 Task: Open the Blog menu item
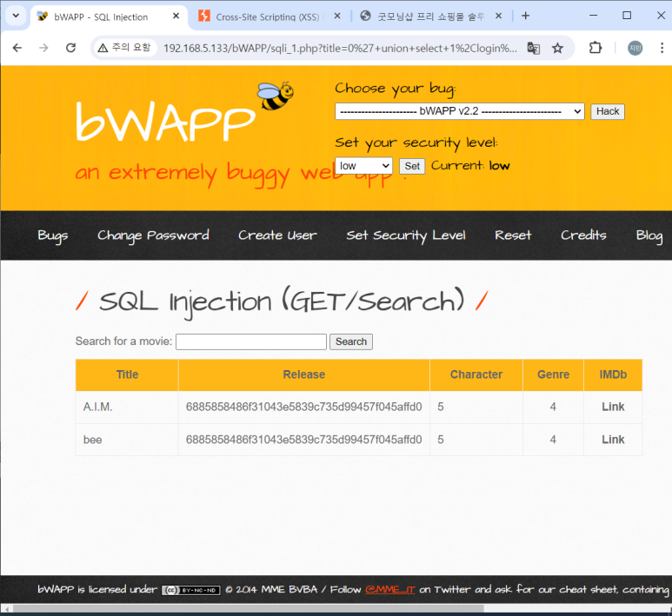pyautogui.click(x=649, y=235)
